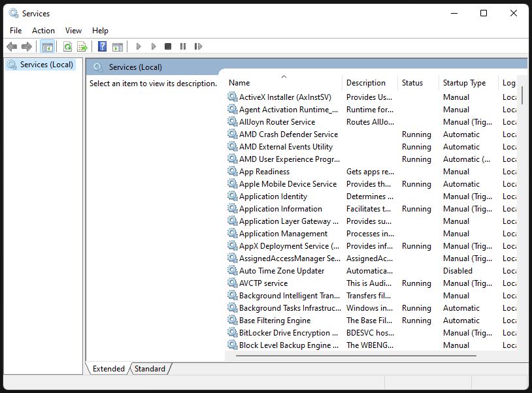Open Help via blue question mark icon
The height and width of the screenshot is (393, 532).
click(102, 46)
